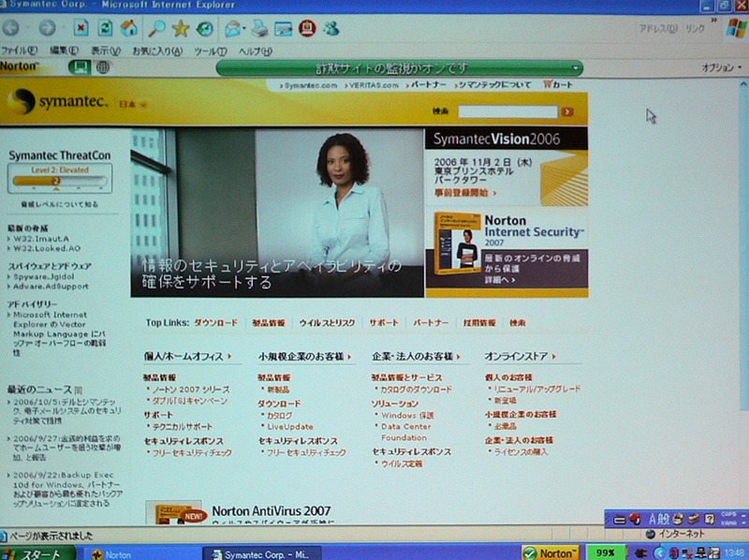The image size is (749, 560).
Task: Click the website search input field
Action: 507,111
